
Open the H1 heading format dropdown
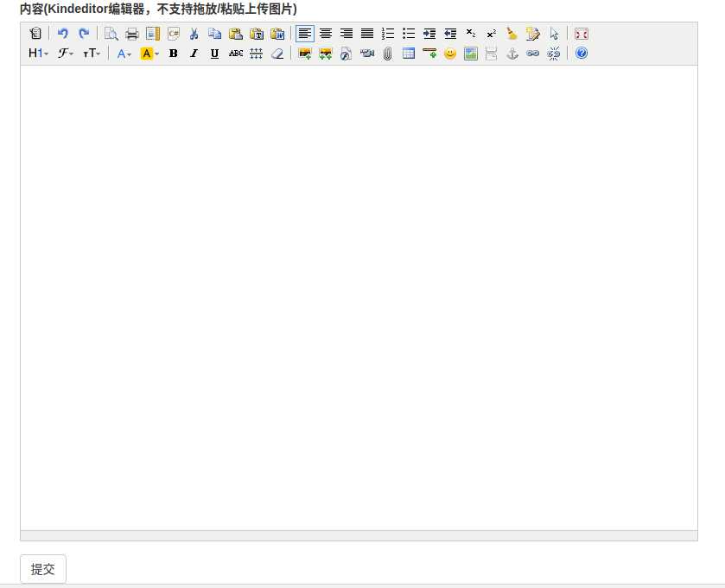click(x=38, y=54)
